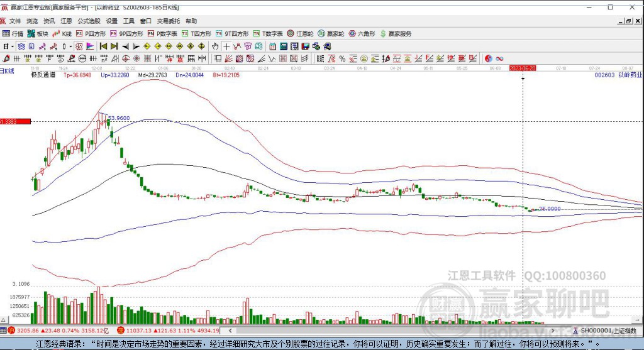Open the 文件 menu
644x350 pixels.
point(15,21)
